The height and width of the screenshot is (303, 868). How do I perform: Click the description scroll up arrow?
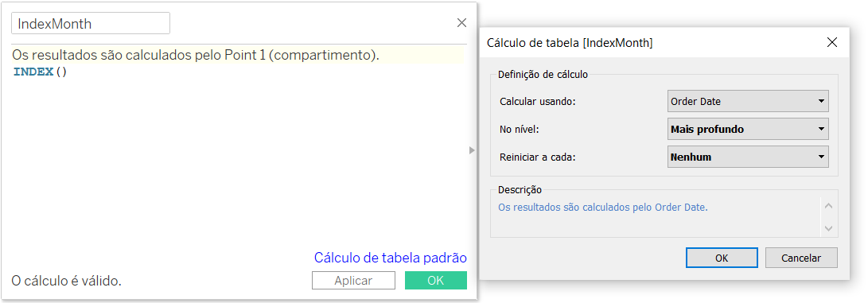coord(828,207)
